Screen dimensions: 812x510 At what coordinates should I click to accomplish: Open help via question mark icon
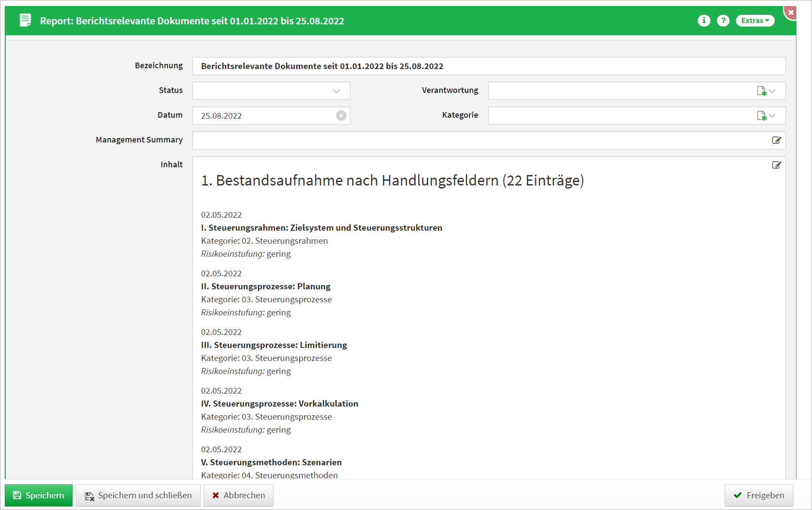pos(723,21)
